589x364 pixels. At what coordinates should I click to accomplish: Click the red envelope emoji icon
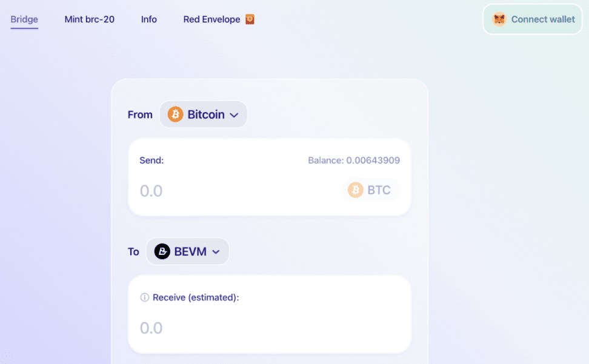point(250,19)
